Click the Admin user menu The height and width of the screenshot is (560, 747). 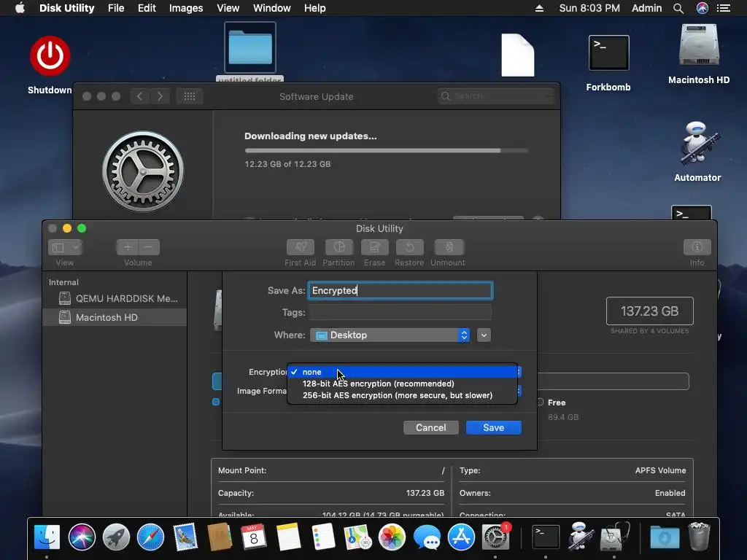[x=646, y=8]
